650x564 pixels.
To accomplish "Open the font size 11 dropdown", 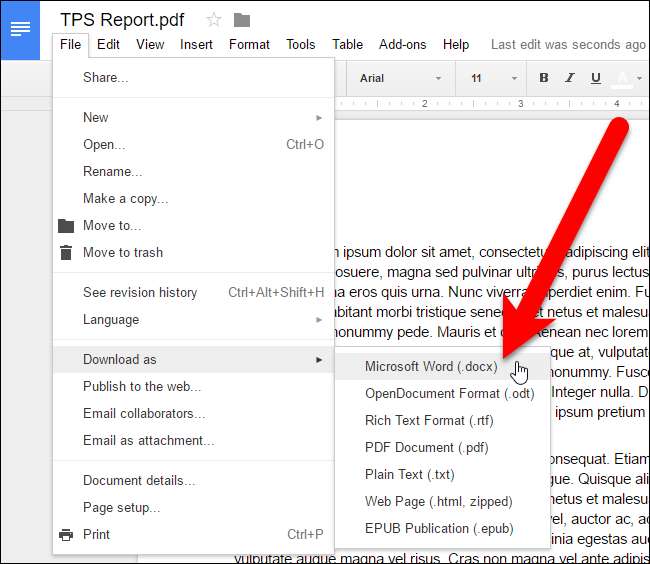I will 490,78.
